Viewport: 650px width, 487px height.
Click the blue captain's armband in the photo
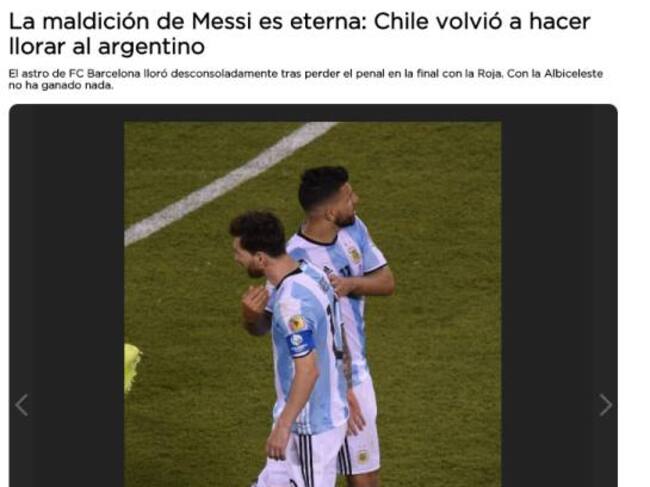(x=301, y=343)
